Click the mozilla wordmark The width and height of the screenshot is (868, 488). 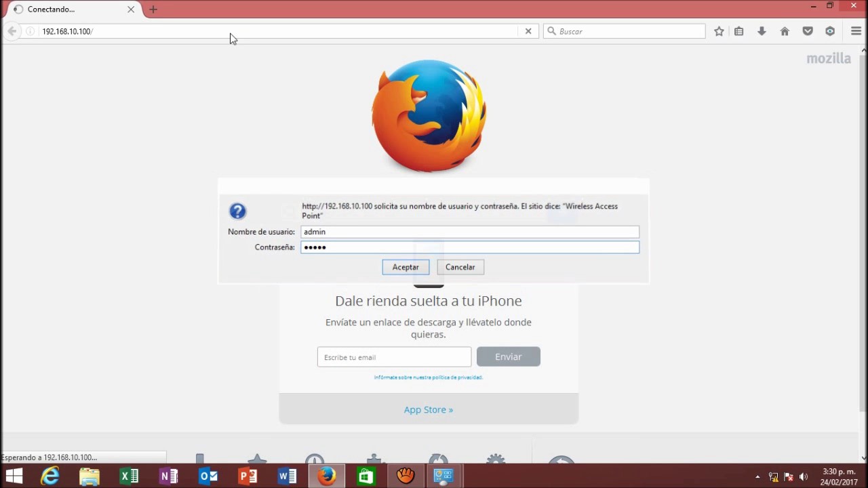[x=829, y=58]
